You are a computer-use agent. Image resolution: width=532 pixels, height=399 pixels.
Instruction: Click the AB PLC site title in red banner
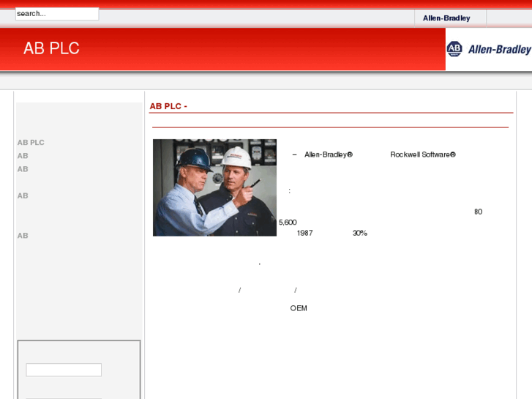[51, 48]
